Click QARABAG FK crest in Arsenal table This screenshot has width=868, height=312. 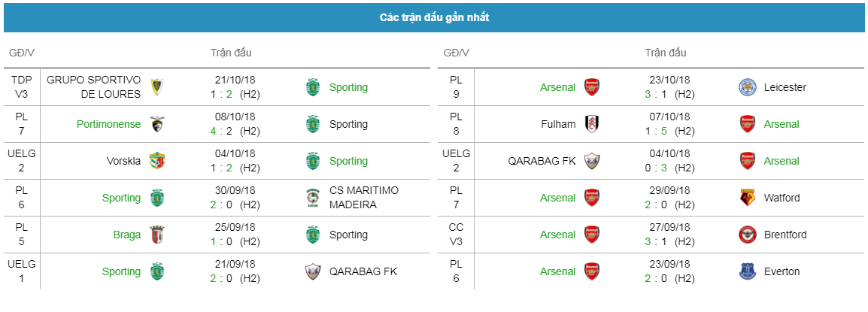592,161
